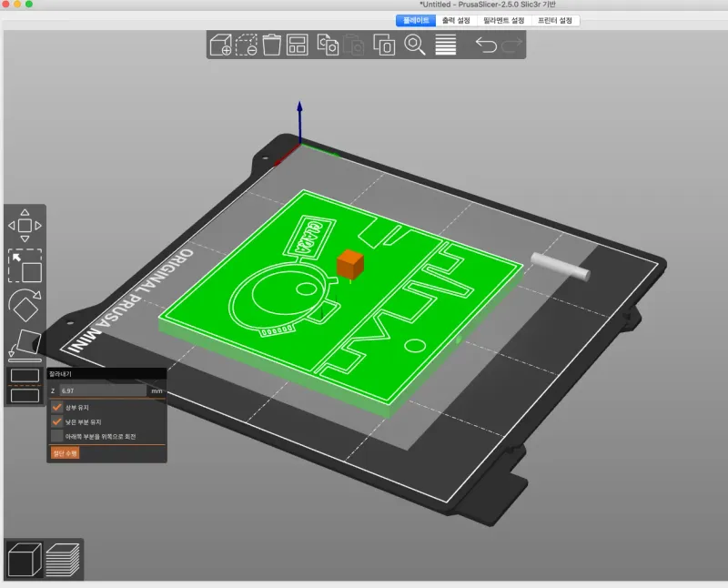Select the Rotate tool in left toolbar
Image resolution: width=728 pixels, height=588 pixels.
25,305
